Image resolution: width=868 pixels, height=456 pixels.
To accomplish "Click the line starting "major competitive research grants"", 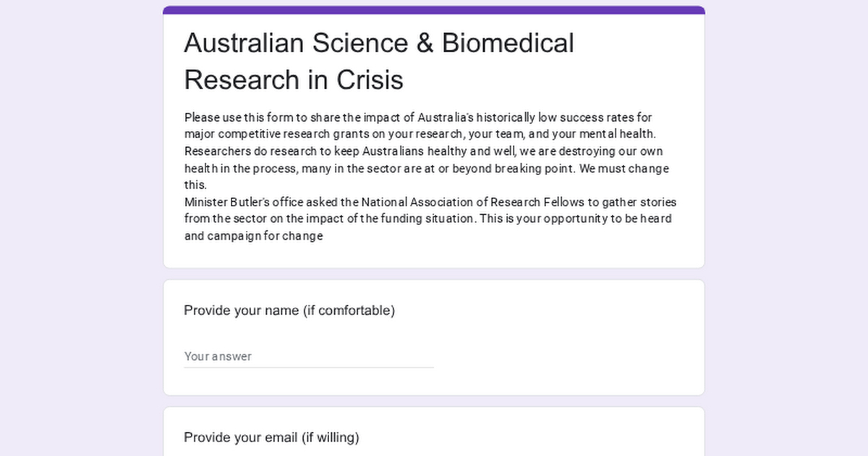I will [x=420, y=134].
